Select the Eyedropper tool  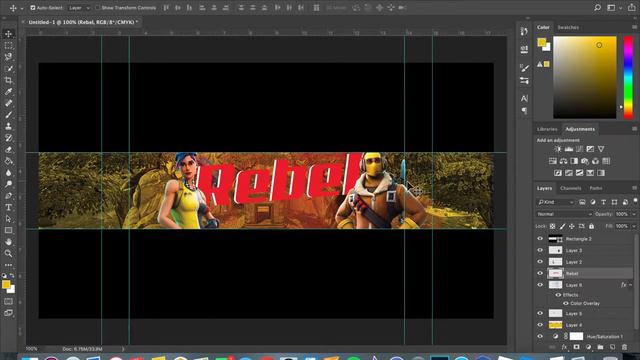8,92
